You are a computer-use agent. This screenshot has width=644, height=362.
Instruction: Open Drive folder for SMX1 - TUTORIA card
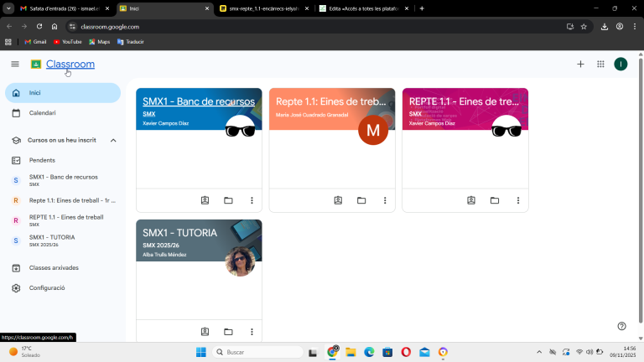coord(228,332)
